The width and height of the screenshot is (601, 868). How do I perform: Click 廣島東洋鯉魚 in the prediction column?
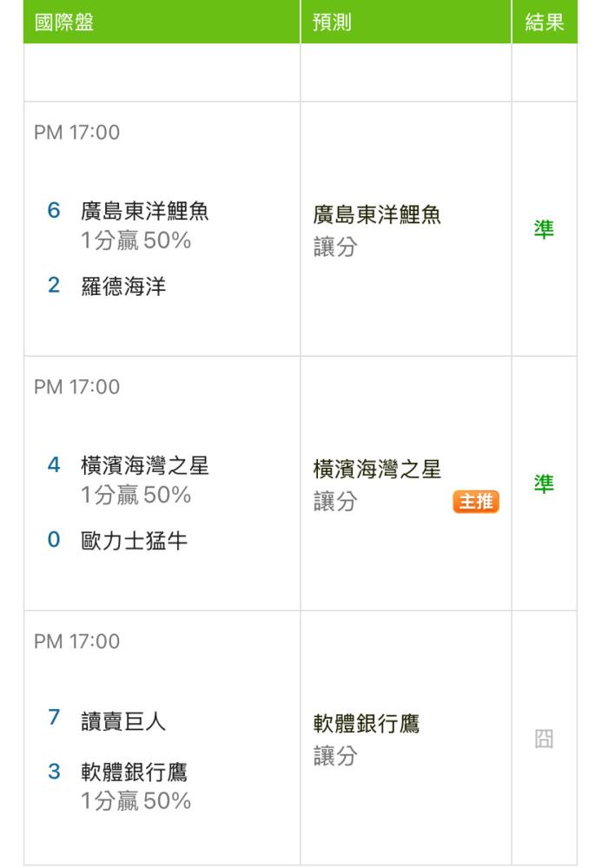coord(377,217)
